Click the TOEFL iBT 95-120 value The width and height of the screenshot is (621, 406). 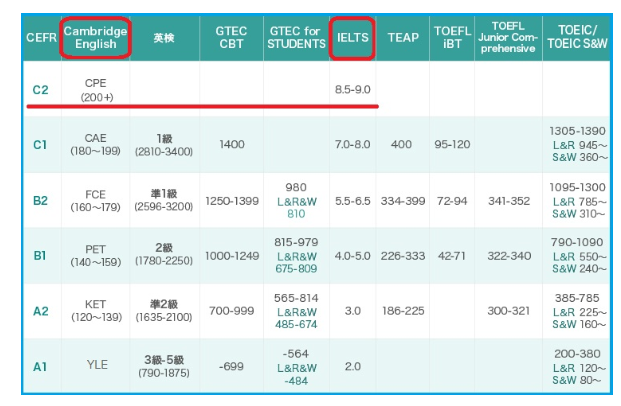click(452, 145)
